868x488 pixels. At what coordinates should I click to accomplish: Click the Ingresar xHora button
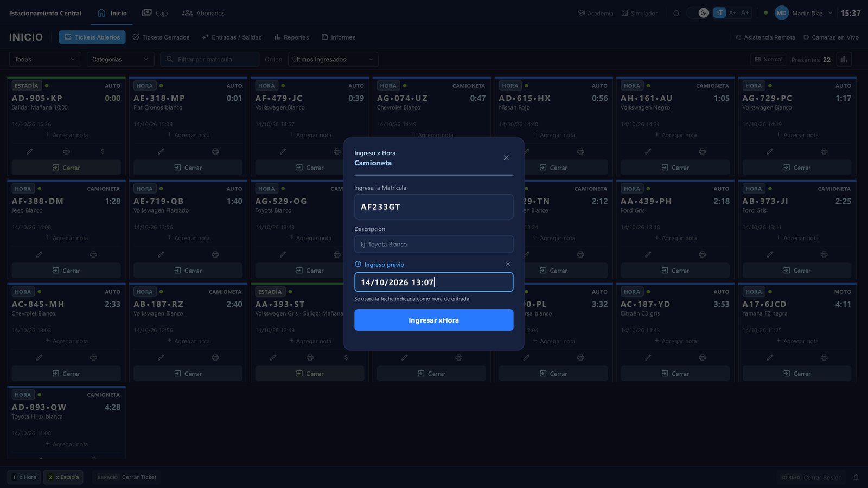(433, 320)
